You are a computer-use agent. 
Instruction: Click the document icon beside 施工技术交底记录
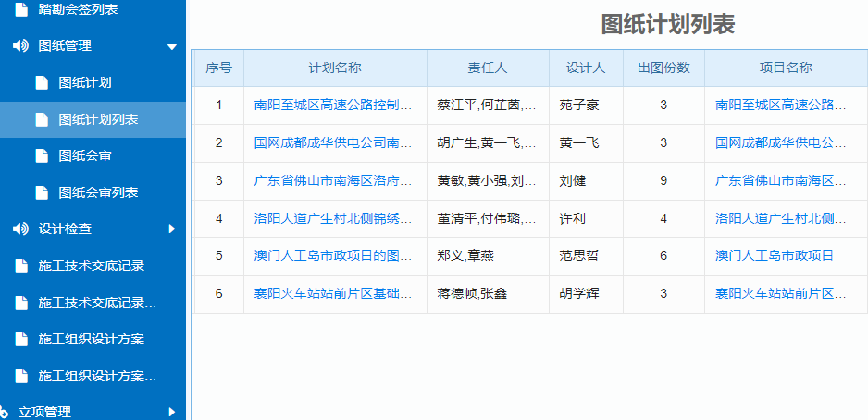[x=21, y=266]
